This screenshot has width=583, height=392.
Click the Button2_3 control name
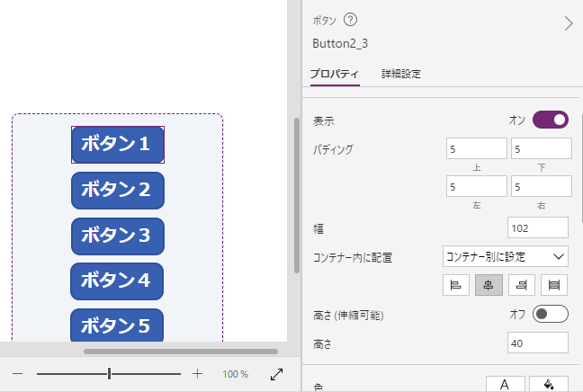click(340, 43)
